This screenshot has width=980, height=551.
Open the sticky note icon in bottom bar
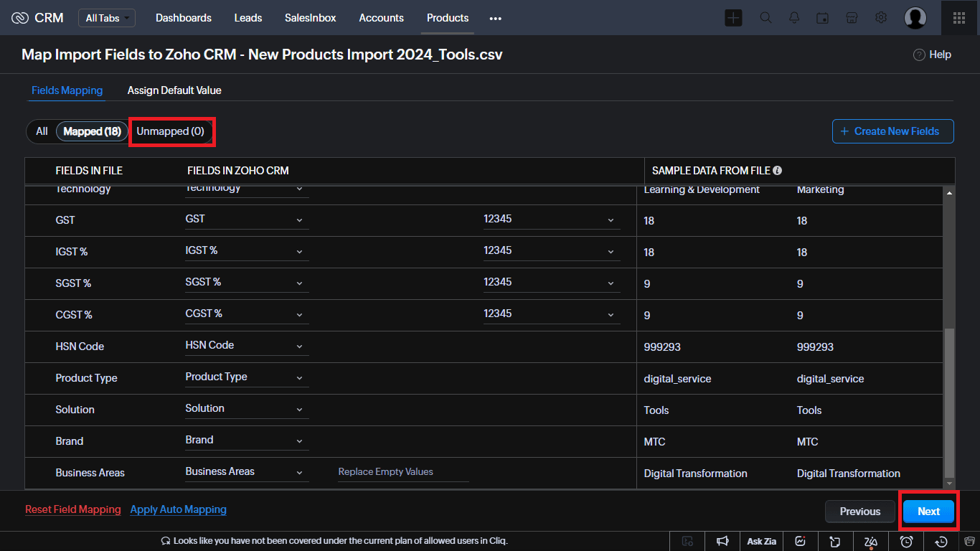834,542
